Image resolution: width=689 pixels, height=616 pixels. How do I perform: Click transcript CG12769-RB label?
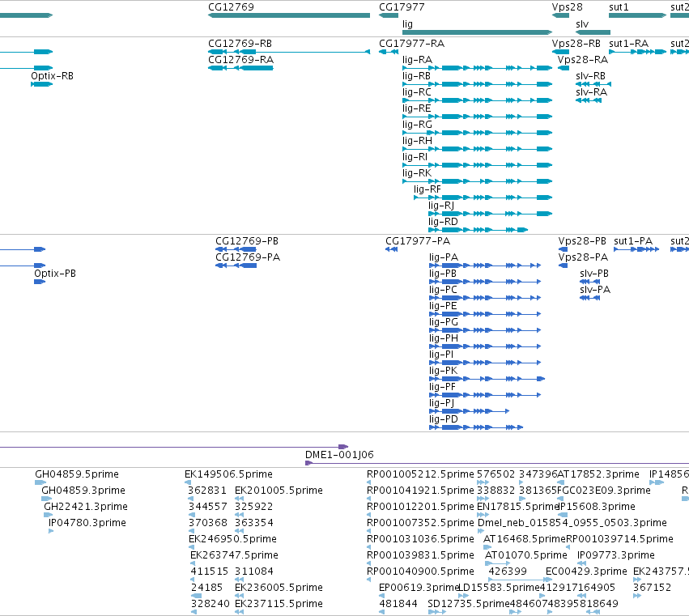(x=240, y=44)
